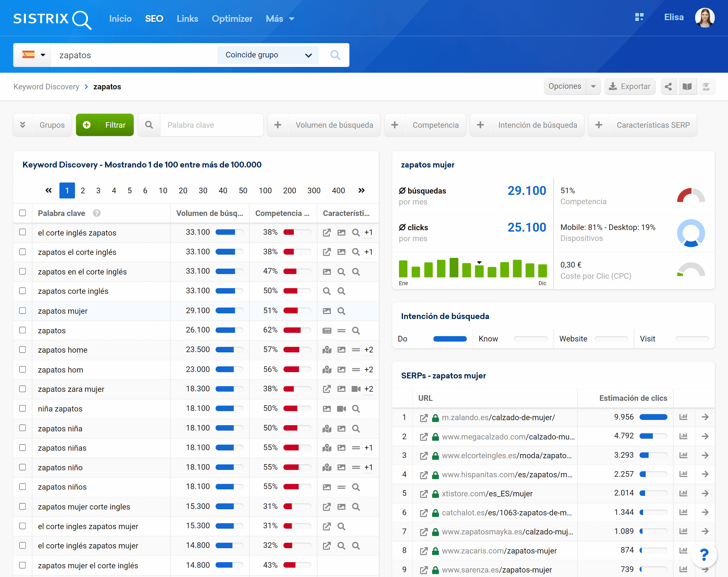Click the search magnifier submit icon

click(x=335, y=55)
